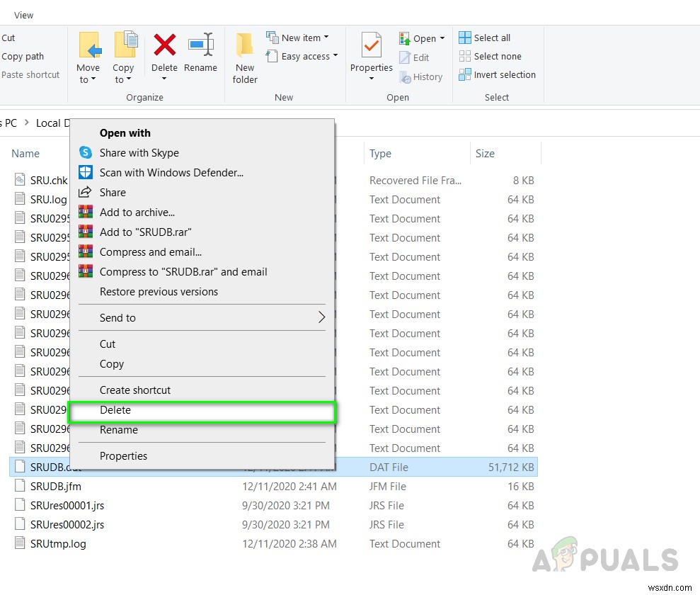Open the View ribbon tab
The height and width of the screenshot is (595, 700).
click(x=23, y=15)
